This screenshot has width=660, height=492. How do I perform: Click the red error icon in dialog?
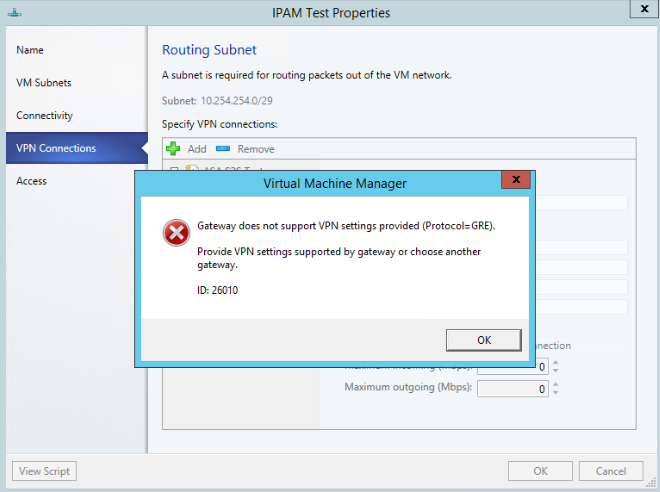176,232
